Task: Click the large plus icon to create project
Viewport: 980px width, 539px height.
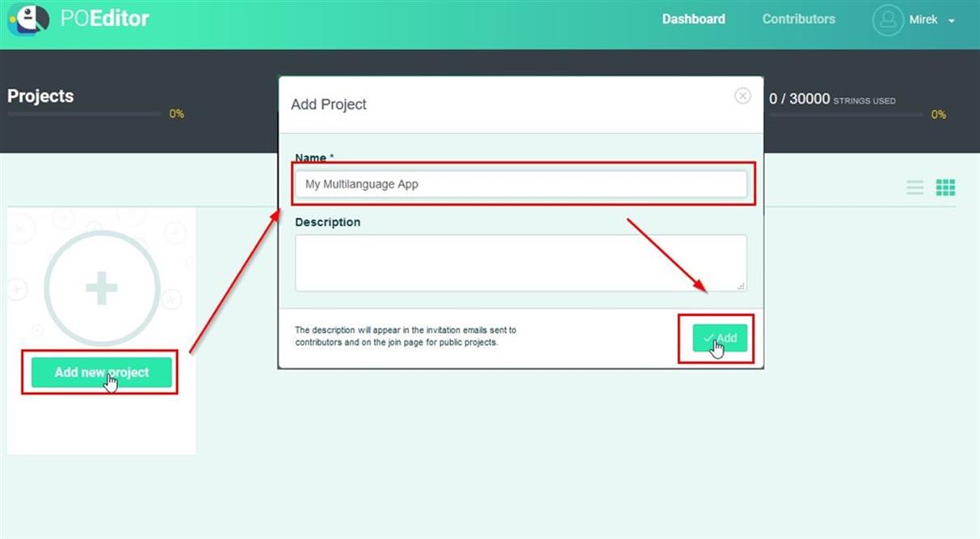Action: pyautogui.click(x=102, y=287)
